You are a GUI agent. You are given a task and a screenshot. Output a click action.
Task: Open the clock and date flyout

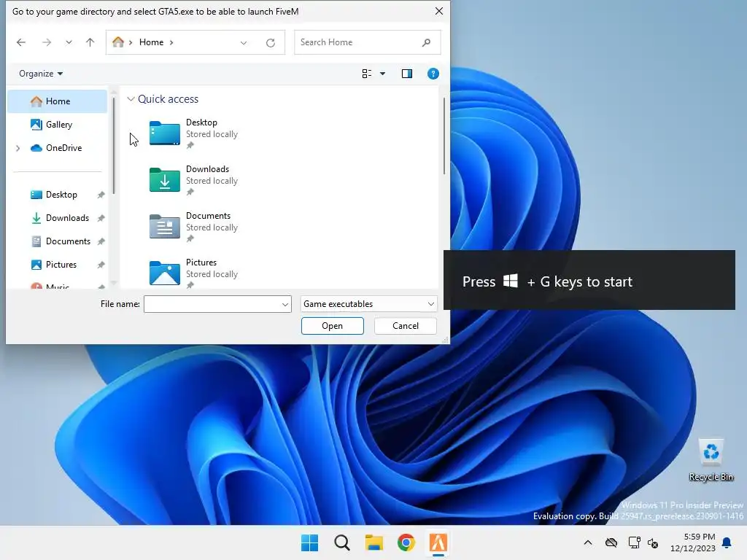693,542
